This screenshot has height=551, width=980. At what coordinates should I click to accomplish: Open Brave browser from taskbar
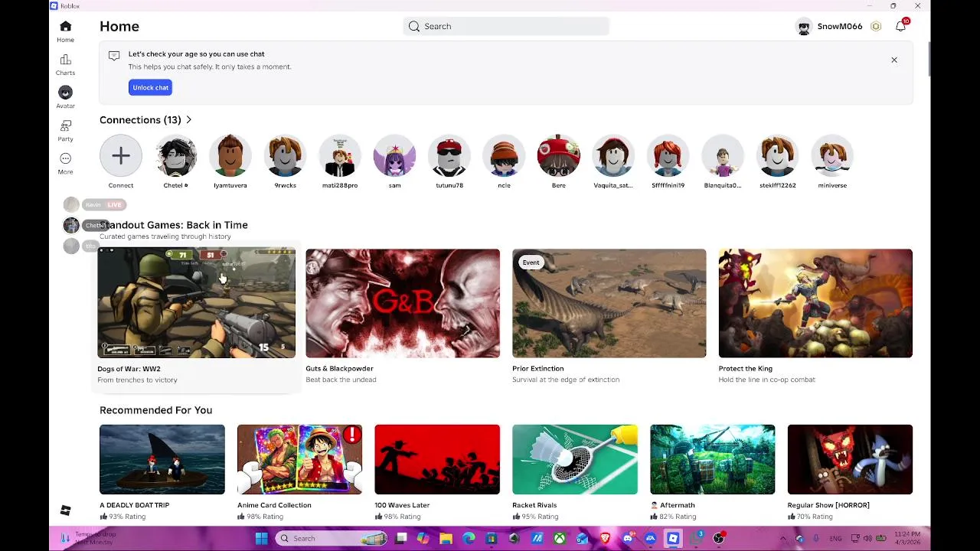click(x=605, y=538)
